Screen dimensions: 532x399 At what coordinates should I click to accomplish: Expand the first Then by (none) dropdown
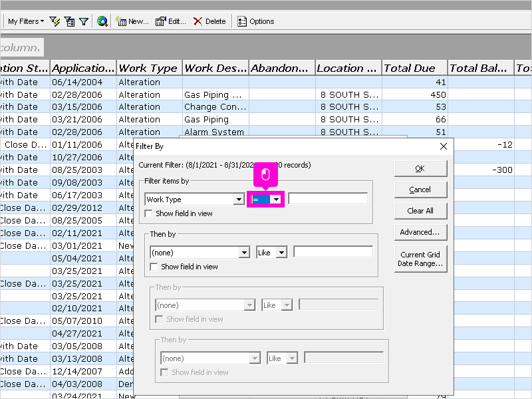244,253
